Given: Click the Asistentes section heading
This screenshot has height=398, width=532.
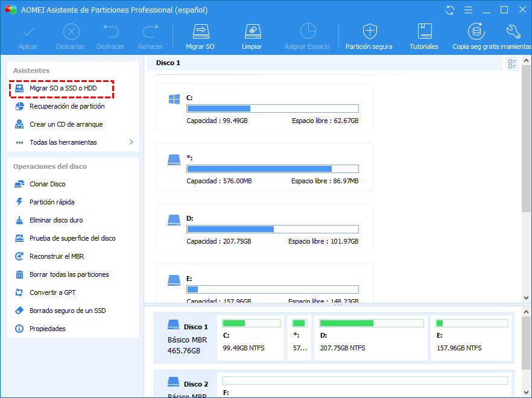Looking at the screenshot, I should [x=31, y=71].
